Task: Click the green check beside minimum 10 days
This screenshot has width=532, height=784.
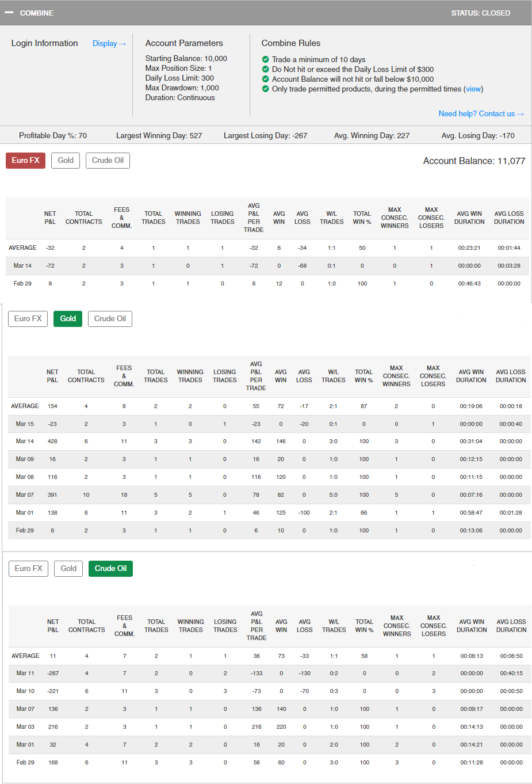Action: pos(265,59)
